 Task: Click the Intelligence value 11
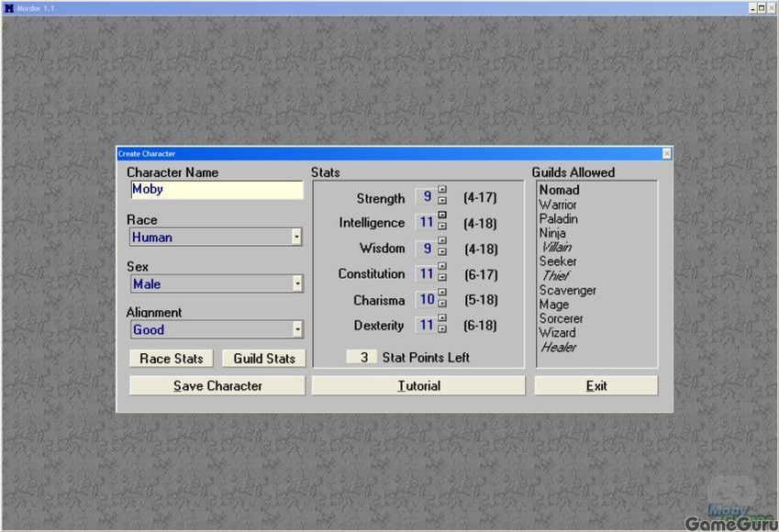click(x=425, y=222)
